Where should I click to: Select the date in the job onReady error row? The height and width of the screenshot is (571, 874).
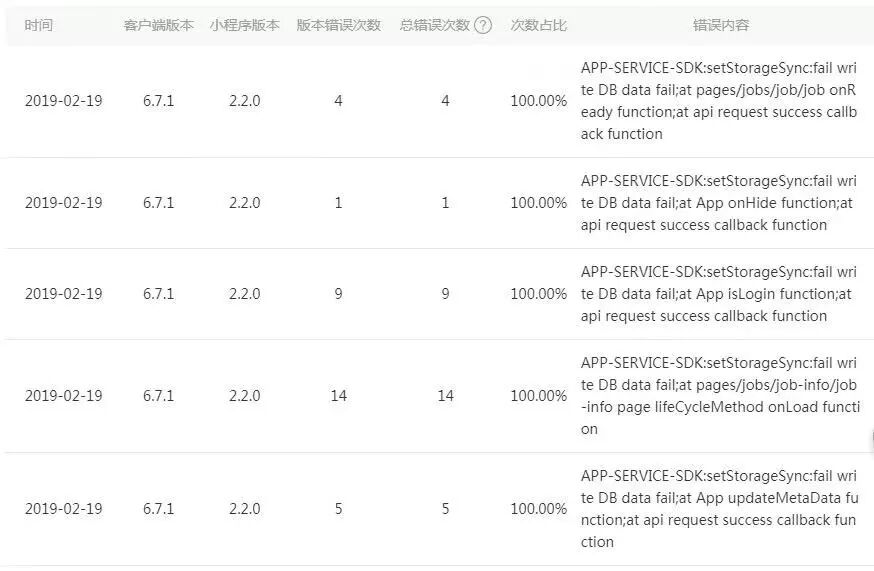(x=64, y=101)
